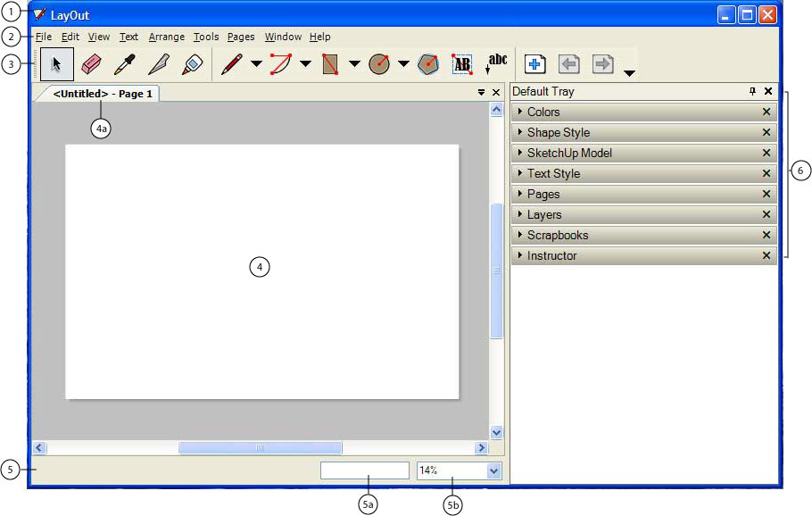Go to previous page arrow
This screenshot has height=516, width=812.
[568, 64]
